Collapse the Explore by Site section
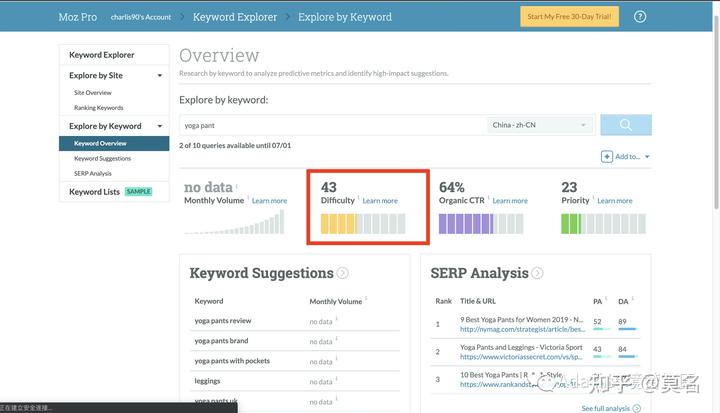 click(159, 75)
